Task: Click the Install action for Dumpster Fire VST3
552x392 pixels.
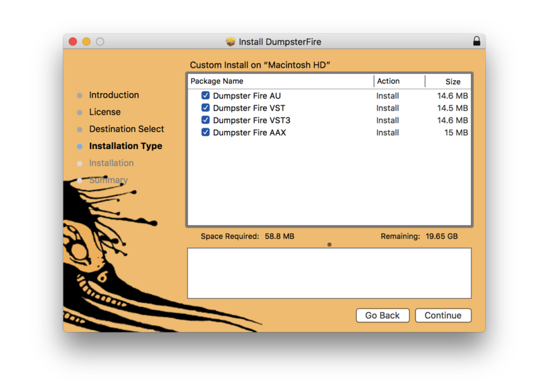Action: pos(388,120)
